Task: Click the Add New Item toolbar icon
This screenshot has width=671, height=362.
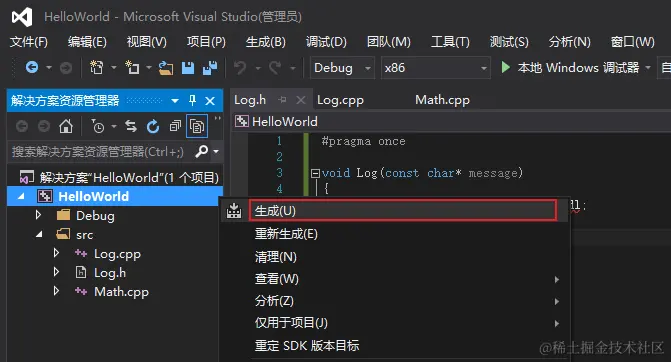Action: (132, 68)
